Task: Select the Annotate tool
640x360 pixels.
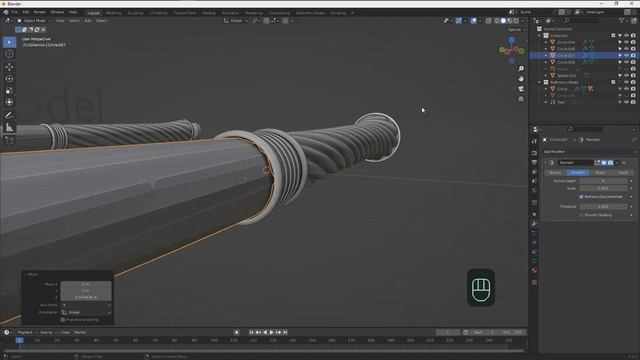Action: [9, 116]
